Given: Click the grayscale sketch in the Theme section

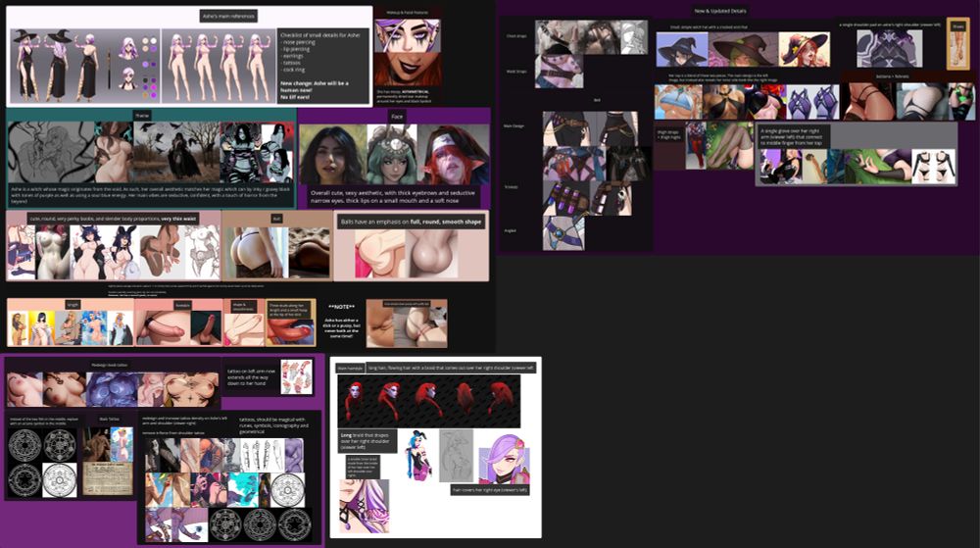Looking at the screenshot, I should click(x=51, y=153).
